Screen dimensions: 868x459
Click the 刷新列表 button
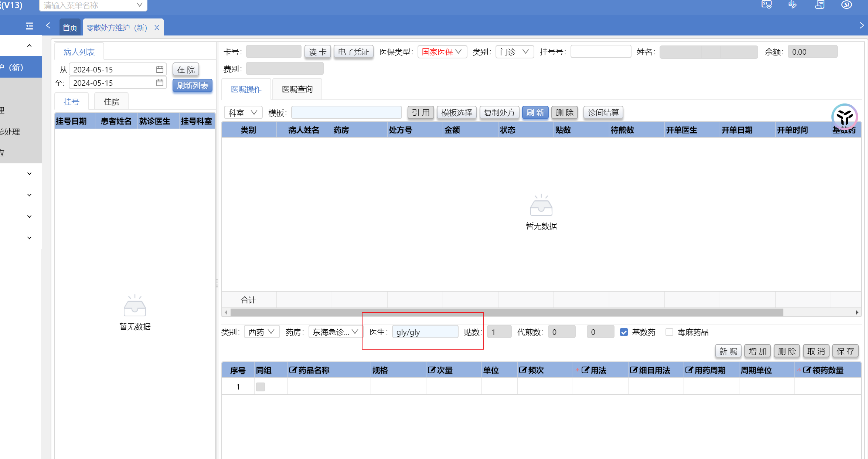pos(192,86)
